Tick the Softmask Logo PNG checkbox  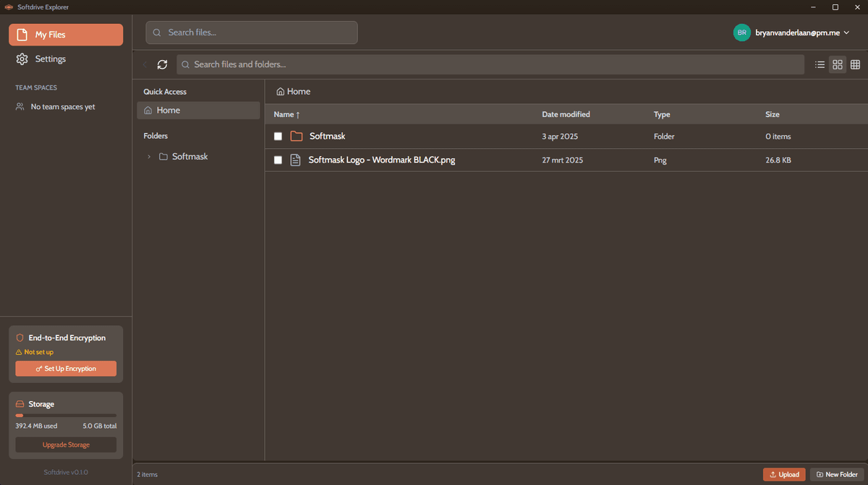click(x=278, y=160)
